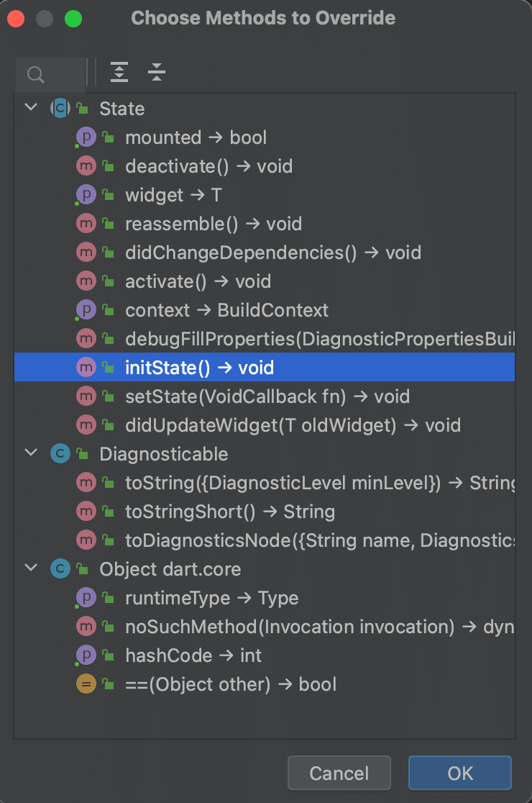Click the Diagnosticable class icon
Image resolution: width=532 pixels, height=803 pixels.
(x=60, y=454)
